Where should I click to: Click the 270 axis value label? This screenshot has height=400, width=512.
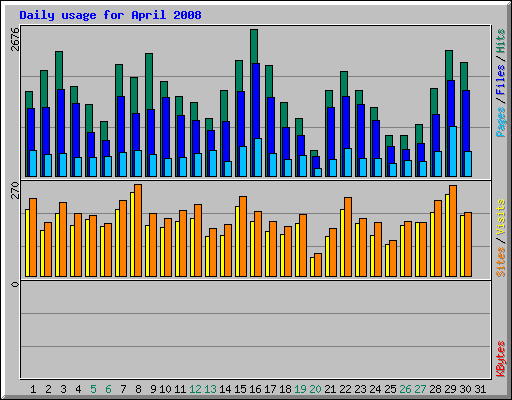point(15,190)
